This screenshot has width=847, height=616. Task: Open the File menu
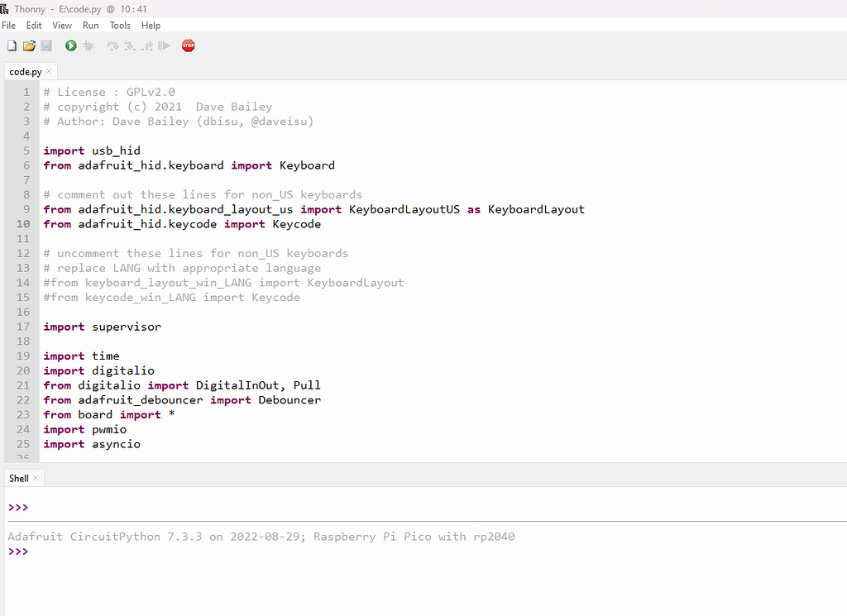point(8,26)
